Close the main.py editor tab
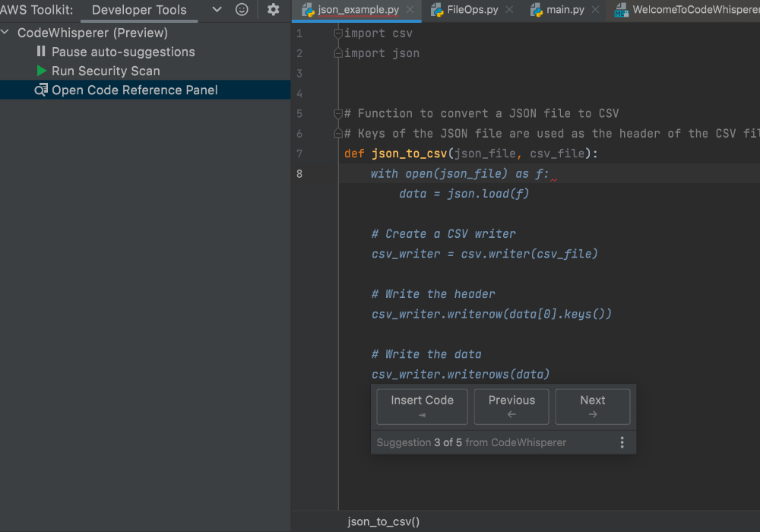Screen dimensions: 760x532 (595, 10)
